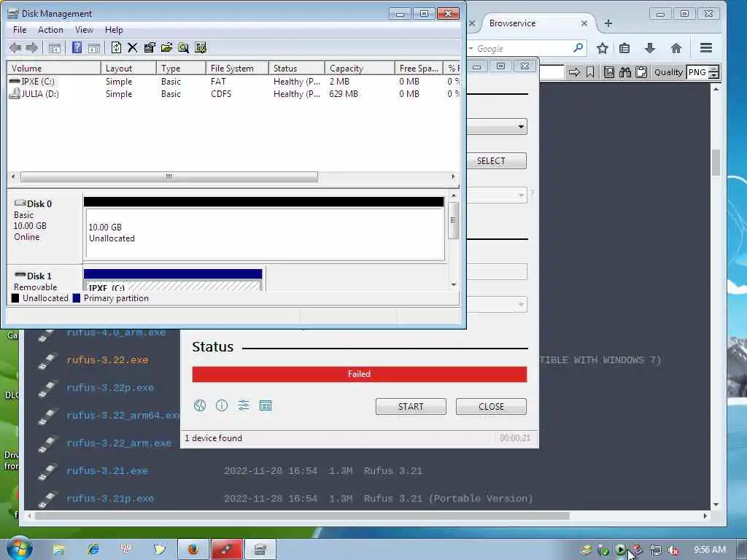Viewport: 747px width, 560px height.
Task: Click the Open folder icon in toolbar
Action: click(166, 47)
